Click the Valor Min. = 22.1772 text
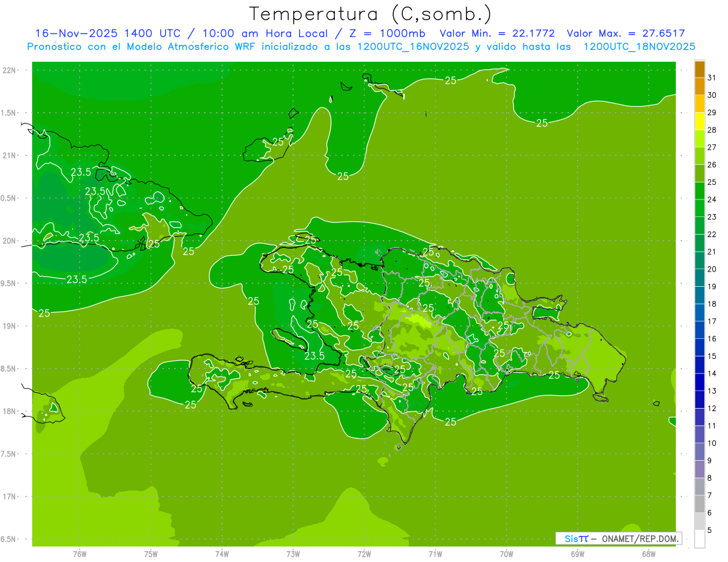This screenshot has width=728, height=562. coord(497,33)
